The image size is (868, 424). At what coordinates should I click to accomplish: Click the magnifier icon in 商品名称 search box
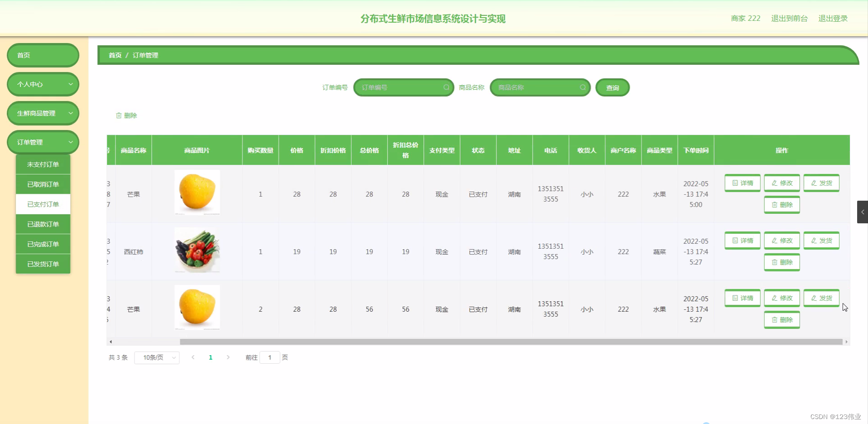click(x=583, y=87)
